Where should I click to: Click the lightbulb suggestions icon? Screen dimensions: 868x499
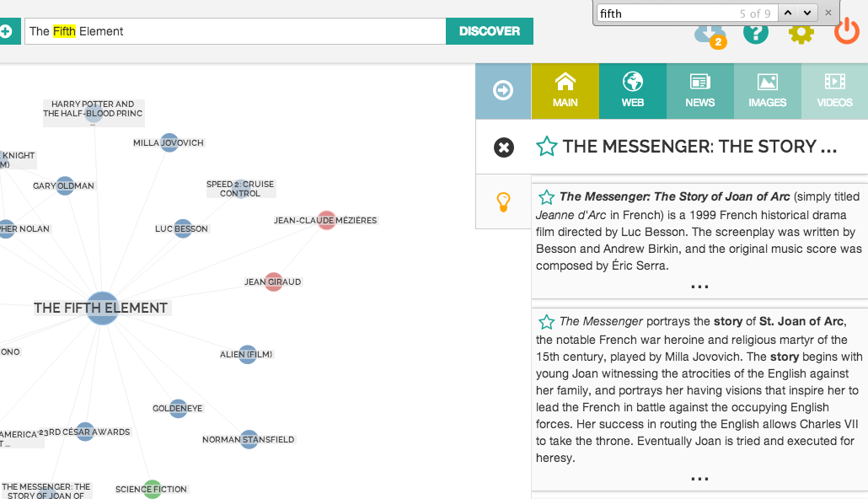503,201
